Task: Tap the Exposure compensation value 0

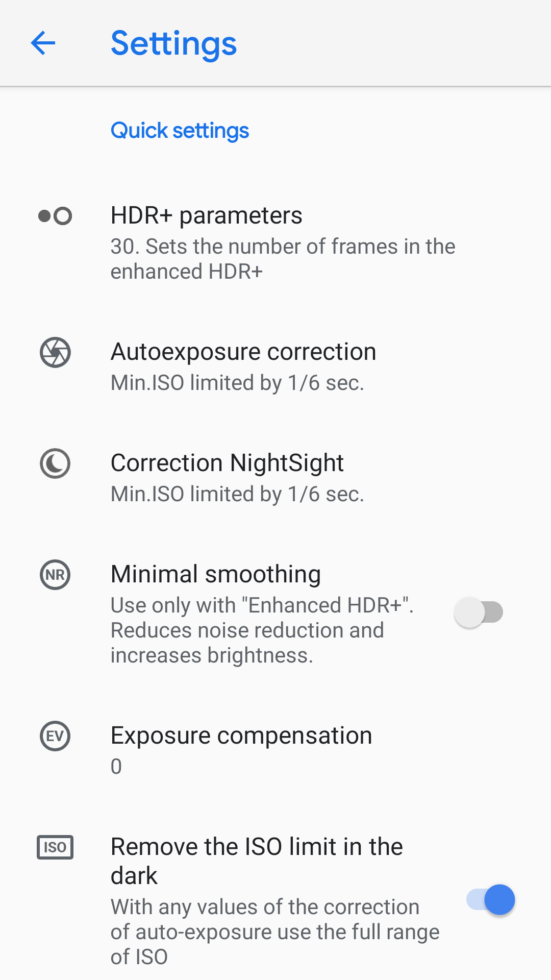Action: 116,767
